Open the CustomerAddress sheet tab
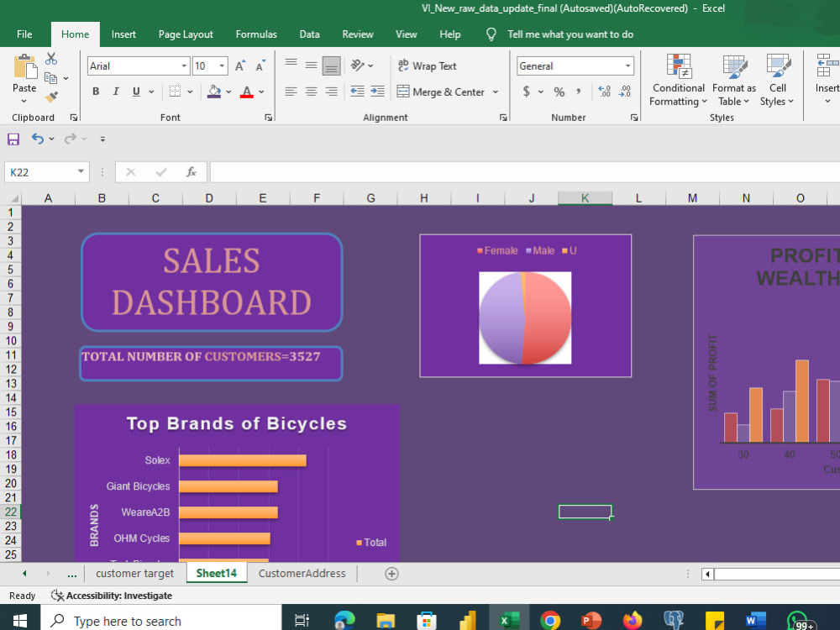Viewport: 840px width, 630px height. point(302,573)
